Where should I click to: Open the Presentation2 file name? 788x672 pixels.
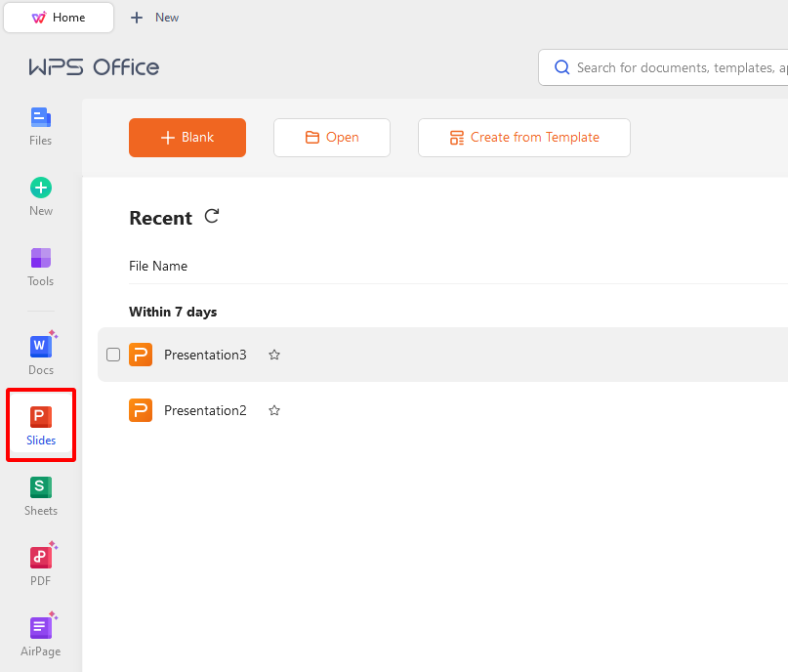(x=205, y=410)
